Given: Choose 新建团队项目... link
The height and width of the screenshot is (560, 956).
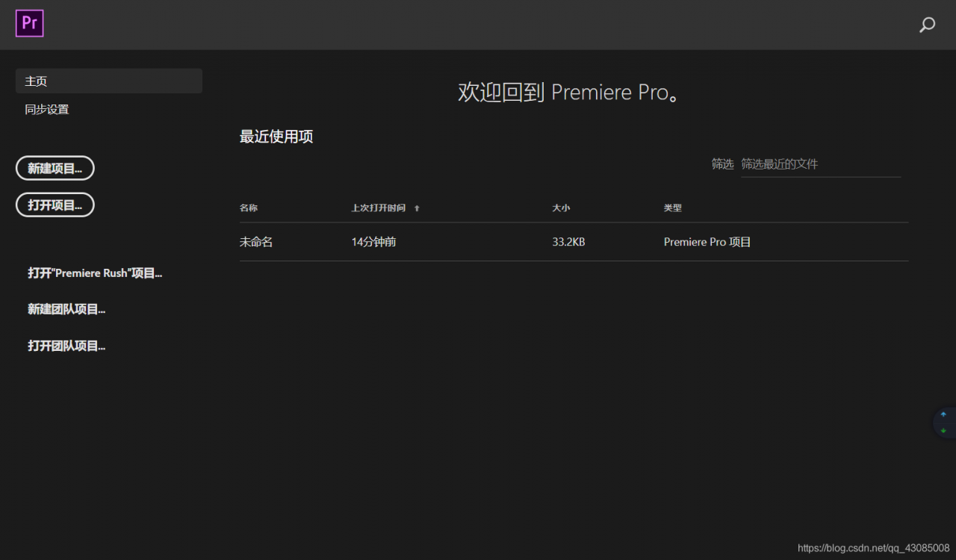Looking at the screenshot, I should pos(66,309).
